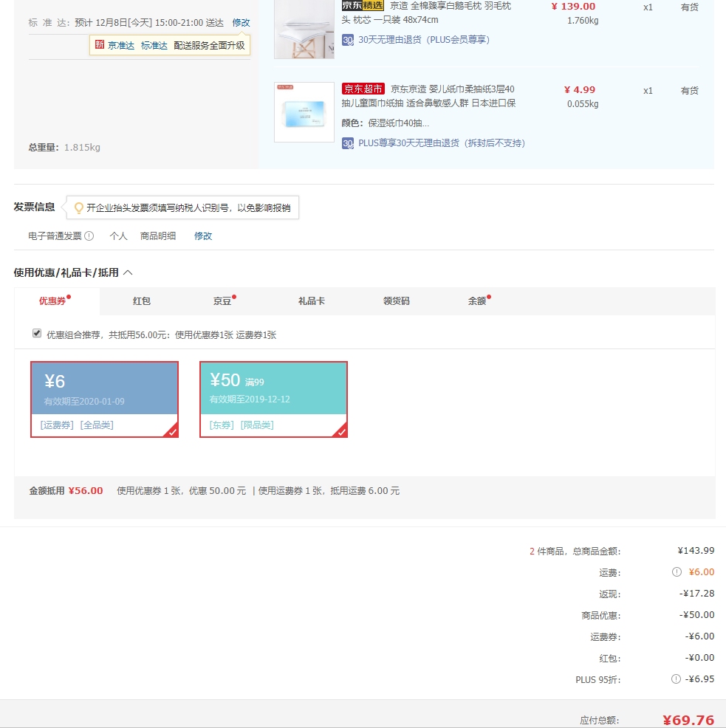This screenshot has width=726, height=728.
Task: Click the 商品明细 invoice text
Action: (158, 236)
